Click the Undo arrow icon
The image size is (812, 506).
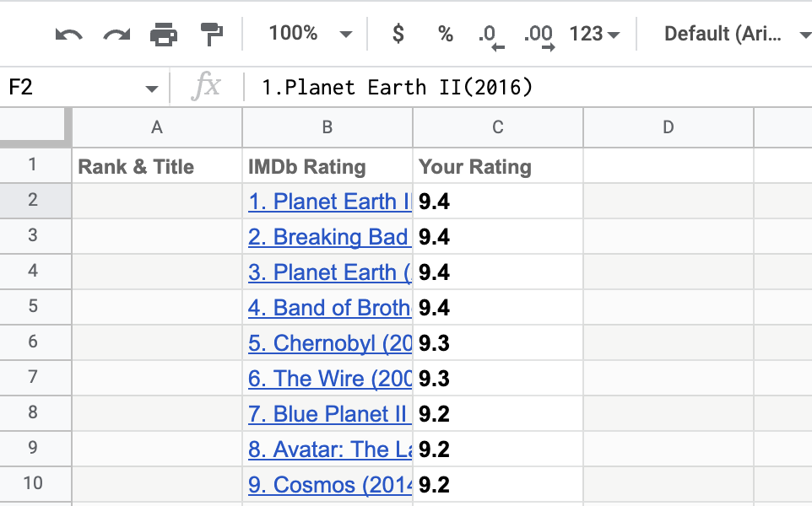tap(68, 35)
